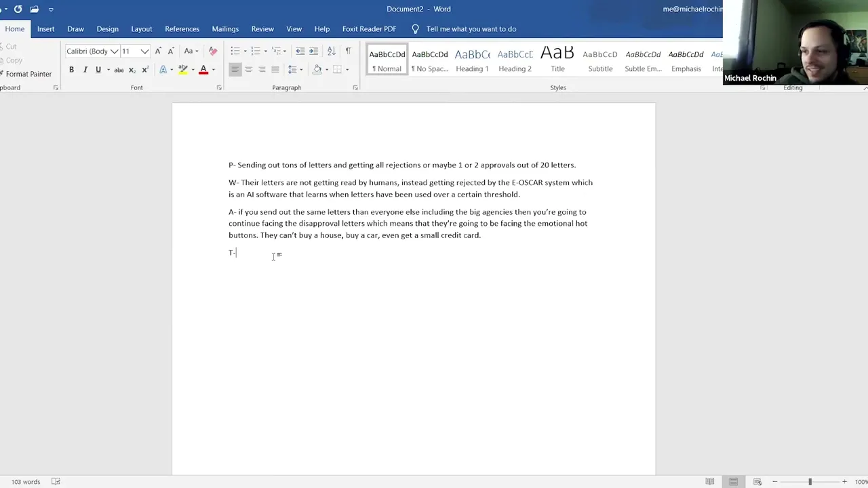868x488 pixels.
Task: Apply No Spacing style
Action: coord(430,60)
